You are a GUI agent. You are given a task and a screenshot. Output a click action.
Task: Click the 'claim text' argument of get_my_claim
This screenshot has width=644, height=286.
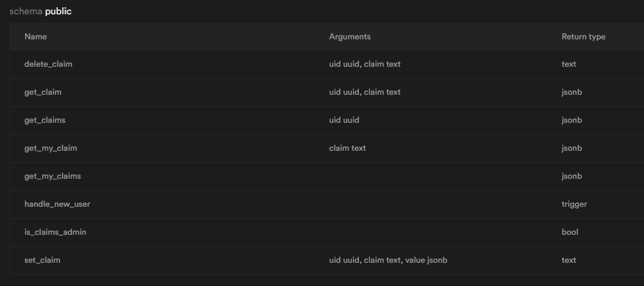(348, 148)
